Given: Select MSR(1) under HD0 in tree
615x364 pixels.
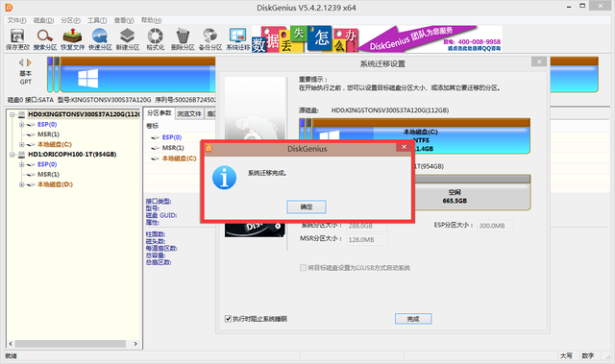Looking at the screenshot, I should point(49,134).
